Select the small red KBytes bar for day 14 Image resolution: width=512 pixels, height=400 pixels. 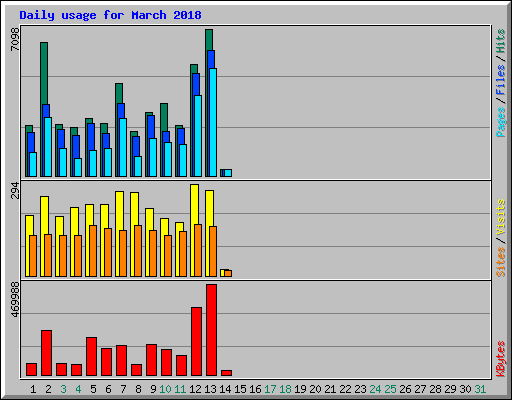[226, 373]
